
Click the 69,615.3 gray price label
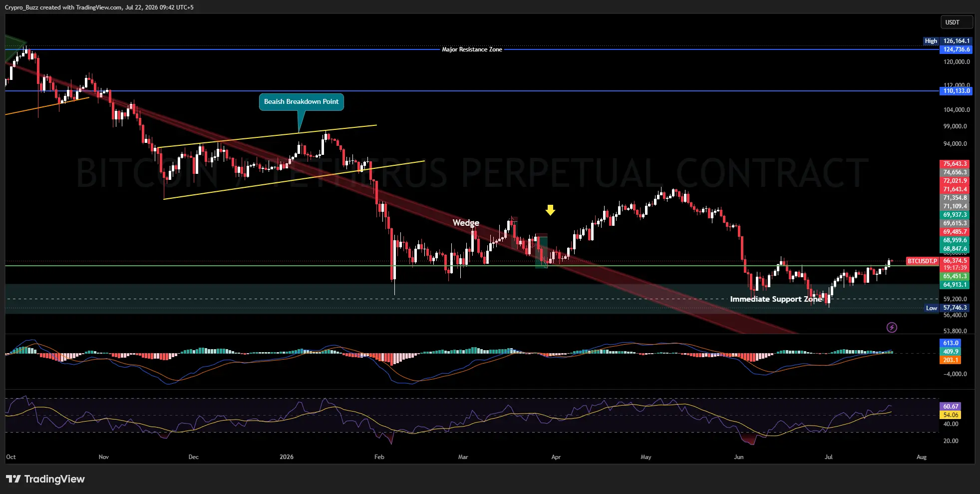pos(955,223)
